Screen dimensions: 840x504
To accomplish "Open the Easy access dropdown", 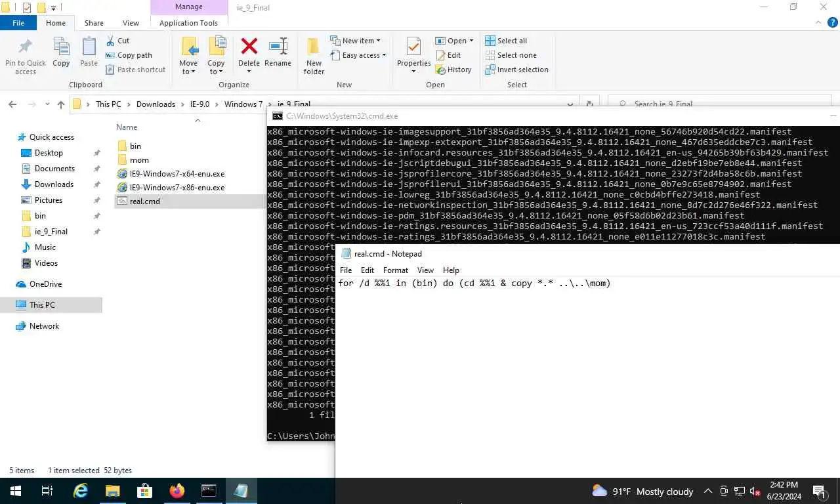I will (x=358, y=55).
